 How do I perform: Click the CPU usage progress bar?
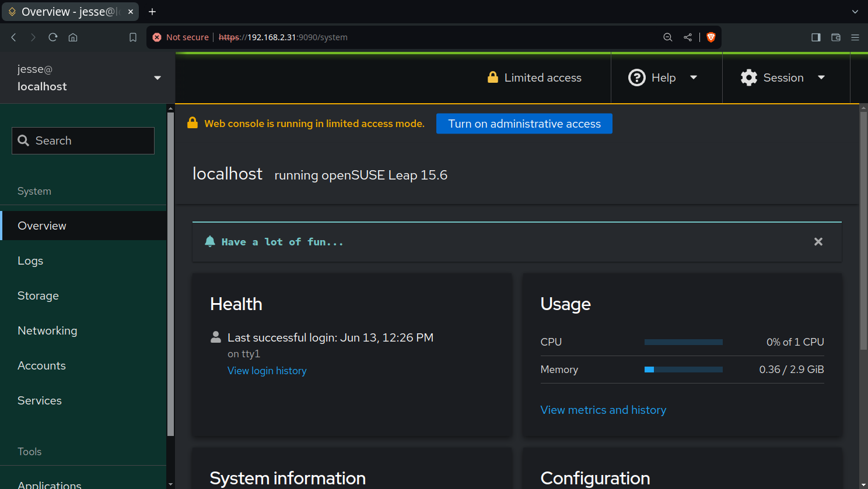pyautogui.click(x=684, y=342)
